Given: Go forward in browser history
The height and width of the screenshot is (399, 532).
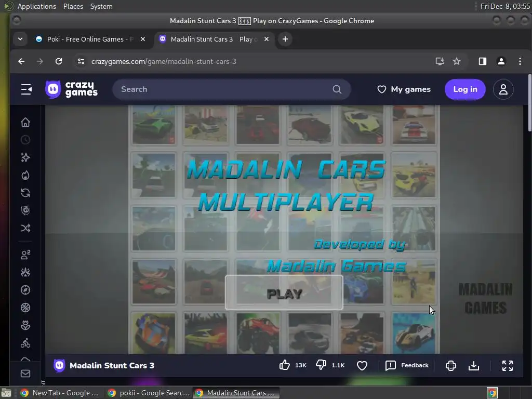Looking at the screenshot, I should 40,61.
